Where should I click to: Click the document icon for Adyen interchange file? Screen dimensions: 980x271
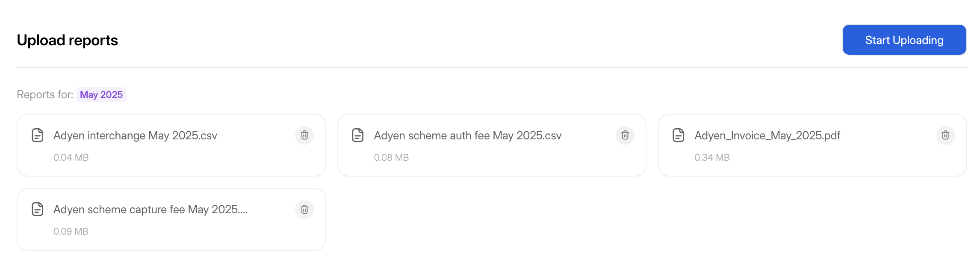38,135
